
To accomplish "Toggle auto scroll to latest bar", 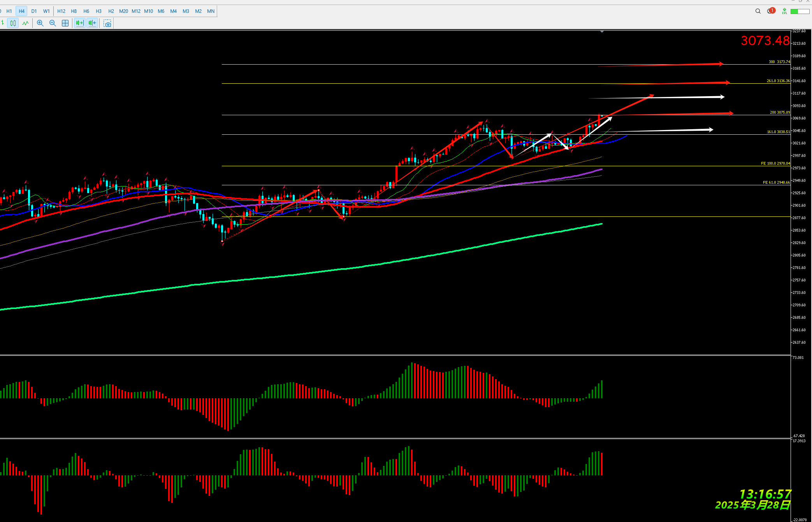I will [x=80, y=23].
